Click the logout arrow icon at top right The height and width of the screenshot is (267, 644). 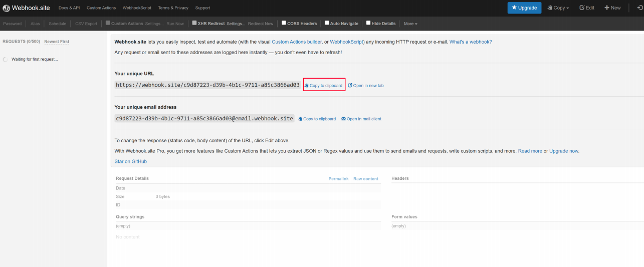click(640, 8)
